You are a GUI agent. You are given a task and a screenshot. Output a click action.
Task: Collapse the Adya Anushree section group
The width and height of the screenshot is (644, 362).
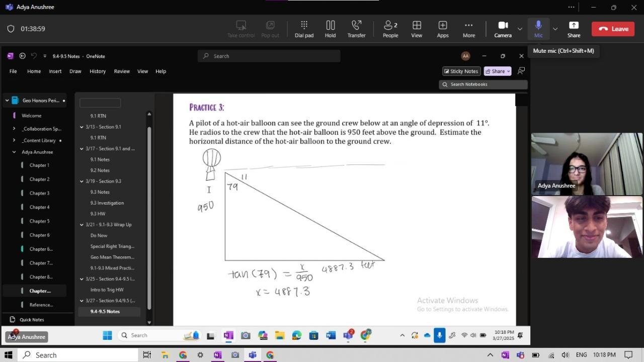pos(14,152)
